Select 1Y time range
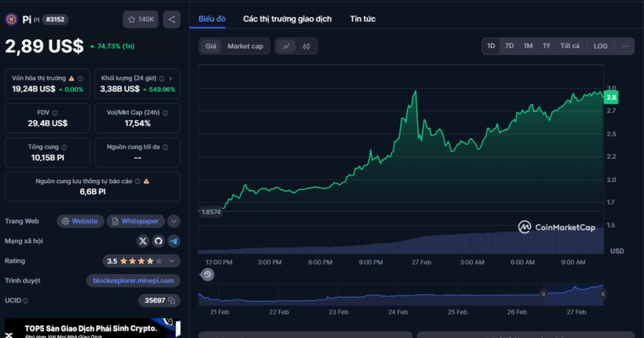Screen dimensions: 644x338 click(547, 46)
